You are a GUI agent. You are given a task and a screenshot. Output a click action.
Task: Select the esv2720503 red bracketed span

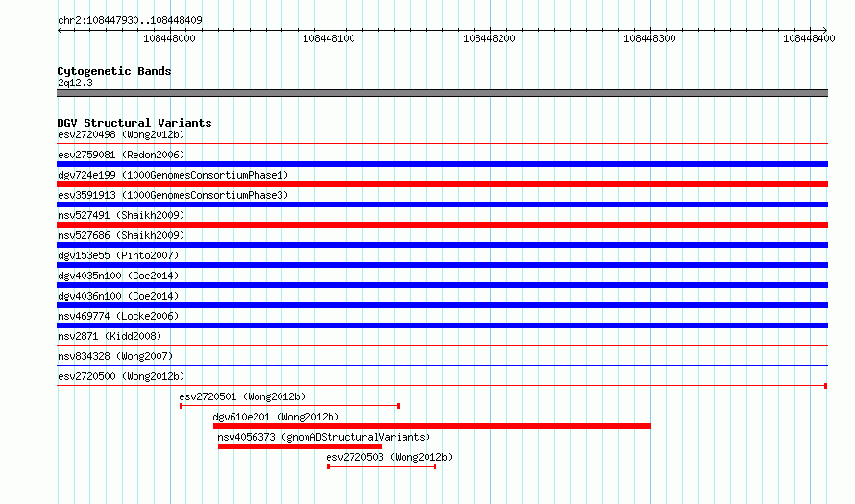381,467
